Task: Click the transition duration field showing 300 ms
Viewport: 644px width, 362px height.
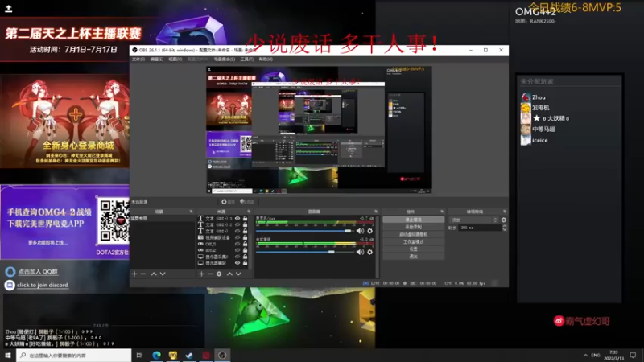Action: point(479,228)
